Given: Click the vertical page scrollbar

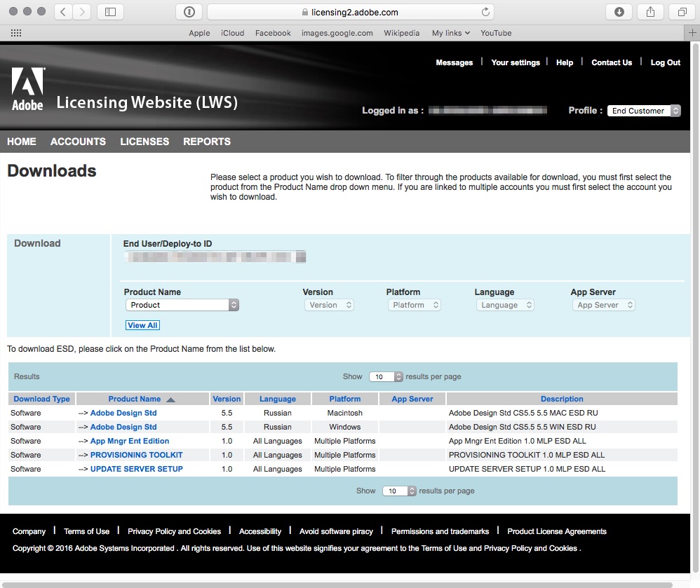Looking at the screenshot, I should click(x=696, y=308).
